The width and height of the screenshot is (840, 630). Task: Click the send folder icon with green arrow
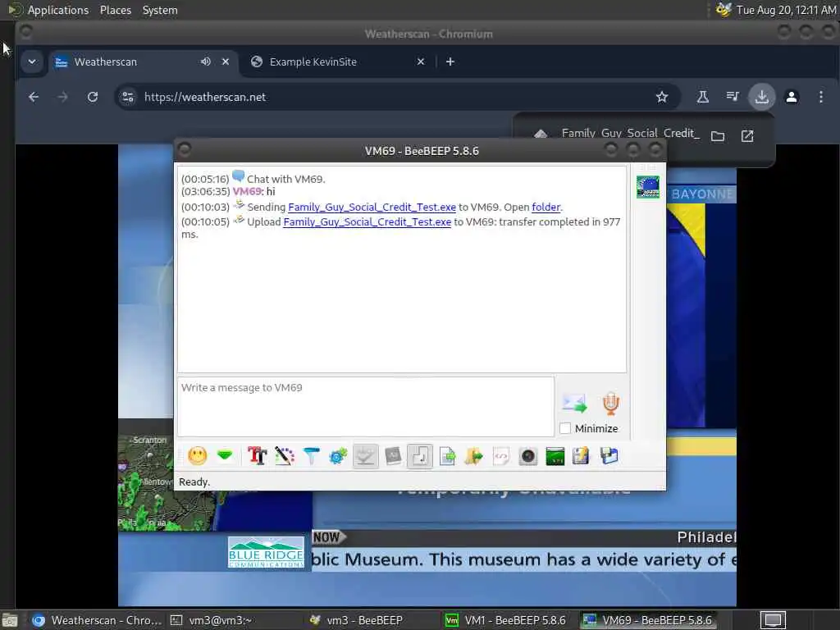[473, 456]
